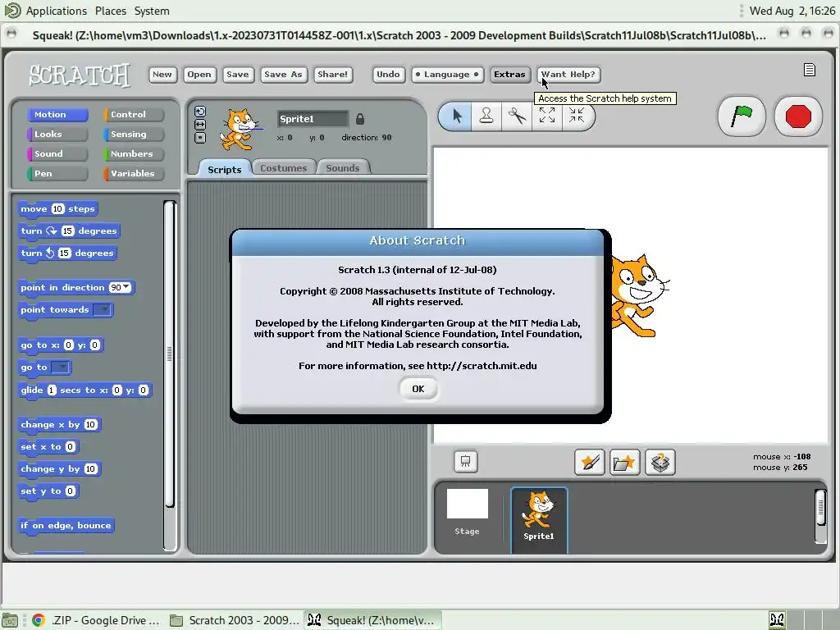840x630 pixels.
Task: Toggle the sprite lock icon
Action: pyautogui.click(x=360, y=118)
